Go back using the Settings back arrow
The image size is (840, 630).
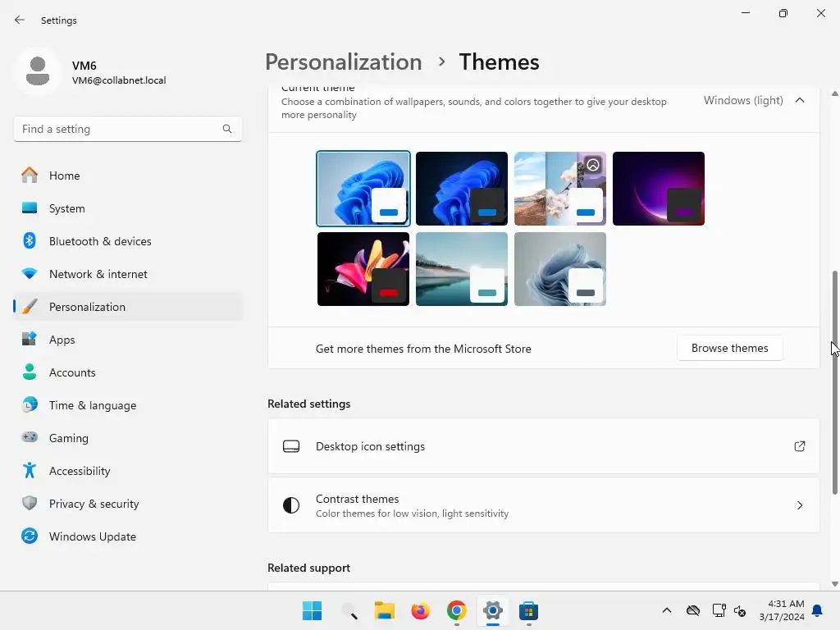click(20, 20)
